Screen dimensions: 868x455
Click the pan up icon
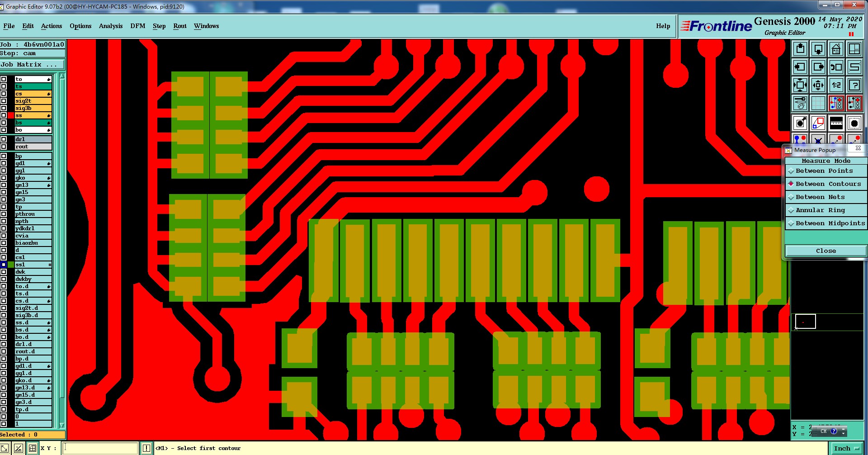800,49
